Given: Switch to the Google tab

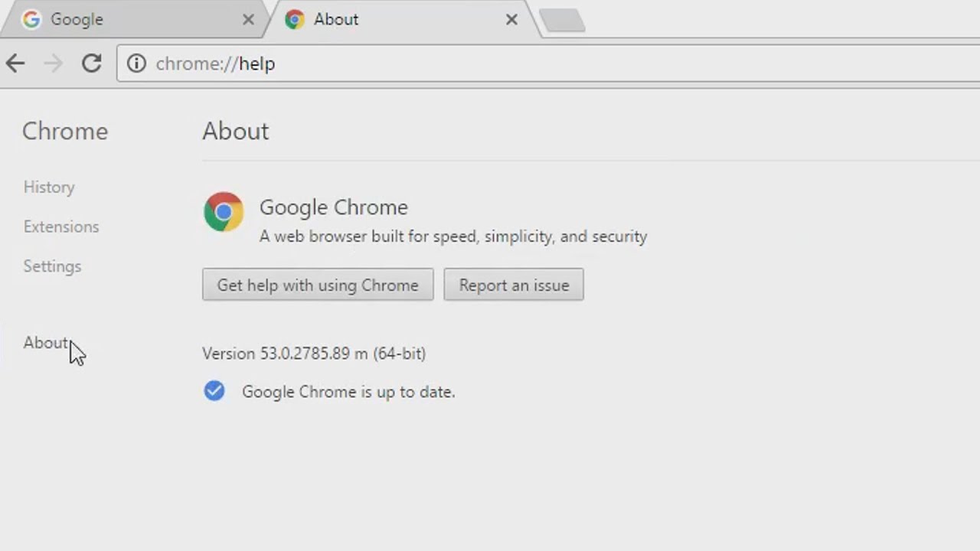Looking at the screenshot, I should pyautogui.click(x=130, y=20).
